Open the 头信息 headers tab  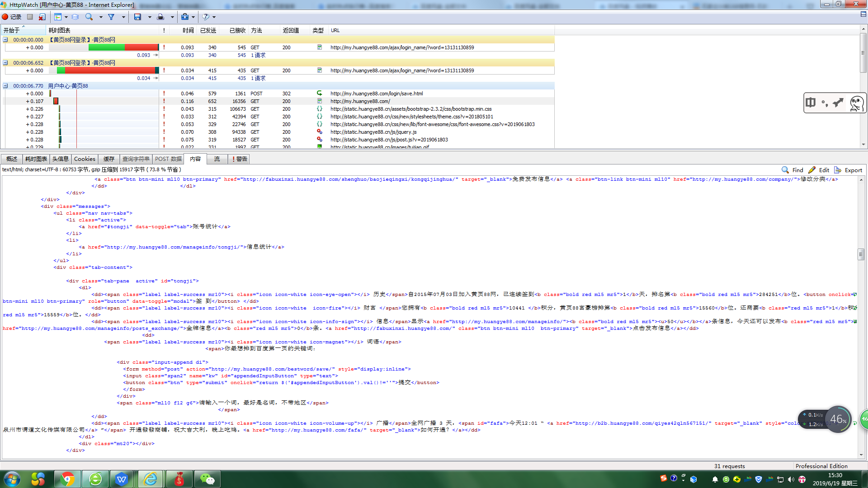coord(60,159)
